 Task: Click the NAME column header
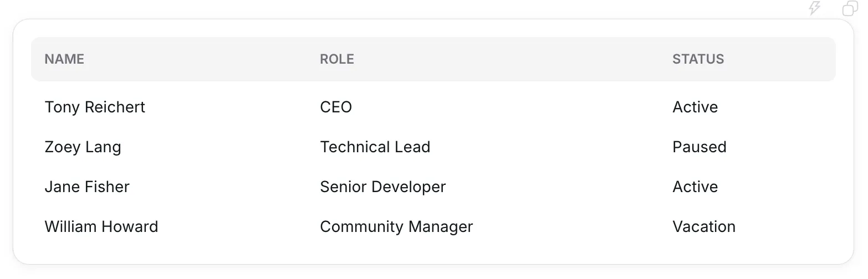(x=64, y=59)
